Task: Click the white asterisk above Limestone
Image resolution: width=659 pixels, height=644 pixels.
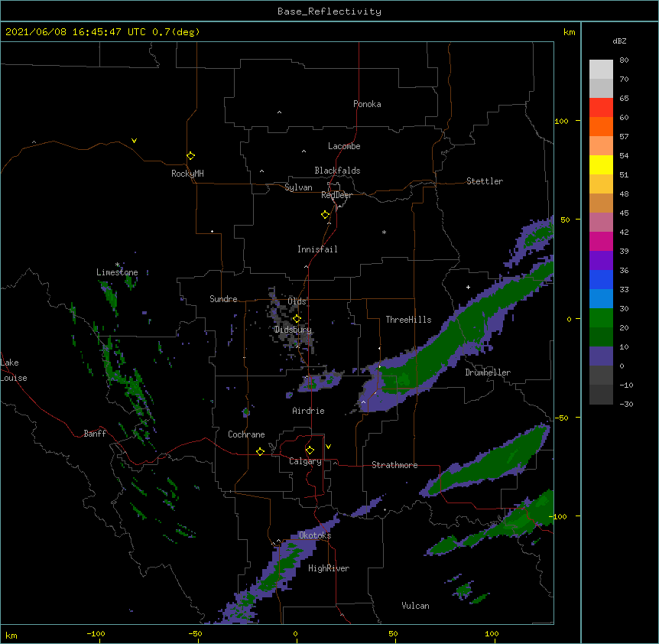Action: point(117,265)
